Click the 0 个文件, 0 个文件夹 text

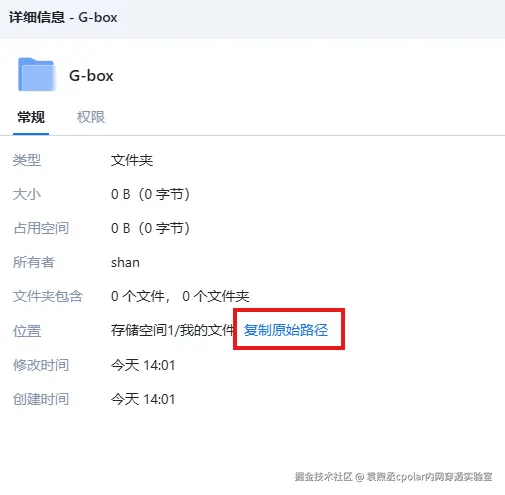tap(180, 296)
